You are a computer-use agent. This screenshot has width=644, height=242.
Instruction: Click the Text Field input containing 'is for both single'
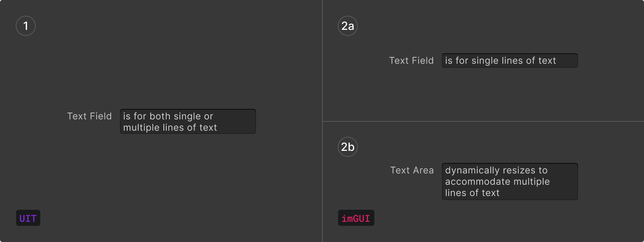(188, 121)
